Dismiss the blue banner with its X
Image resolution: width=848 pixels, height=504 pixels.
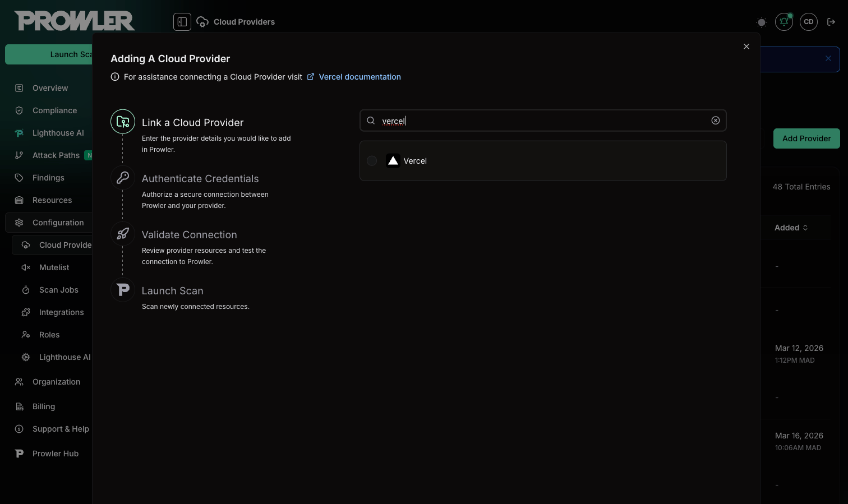click(828, 58)
